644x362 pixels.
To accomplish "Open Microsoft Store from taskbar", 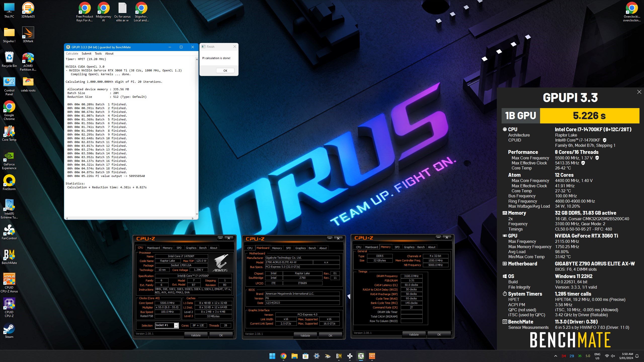I will [x=305, y=356].
